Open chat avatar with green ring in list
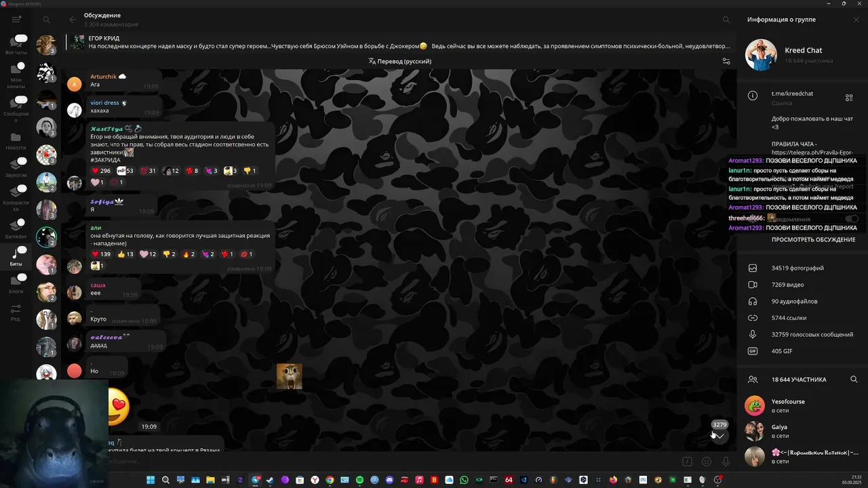This screenshot has width=868, height=488. pyautogui.click(x=46, y=237)
